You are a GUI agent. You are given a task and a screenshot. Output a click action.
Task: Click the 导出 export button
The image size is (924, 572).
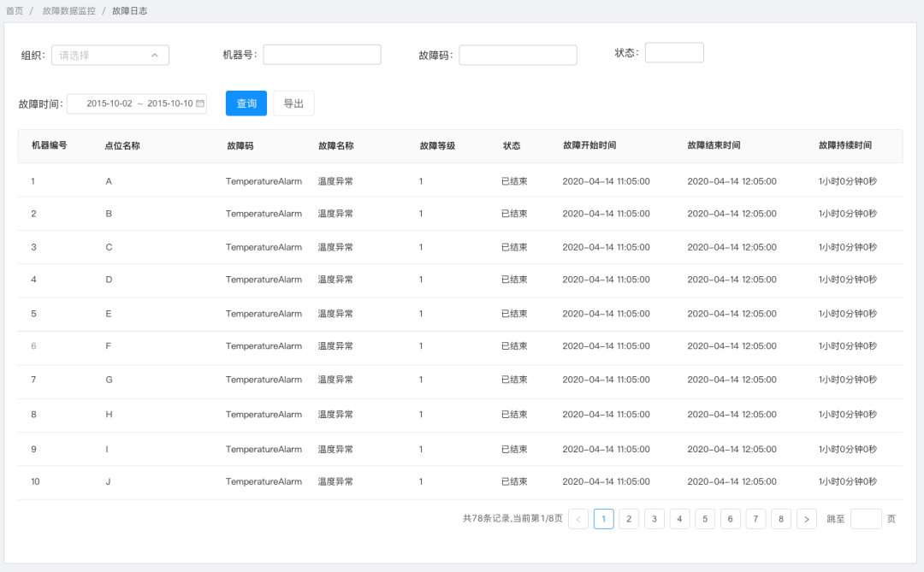(x=293, y=103)
